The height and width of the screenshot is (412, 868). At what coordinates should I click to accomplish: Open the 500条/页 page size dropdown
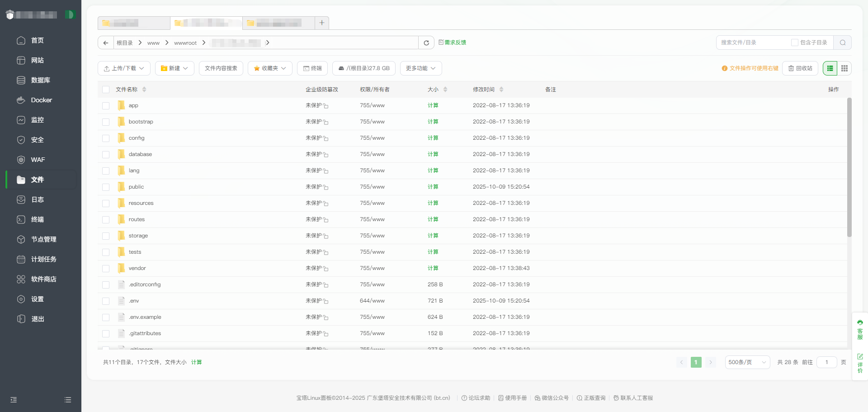(747, 362)
